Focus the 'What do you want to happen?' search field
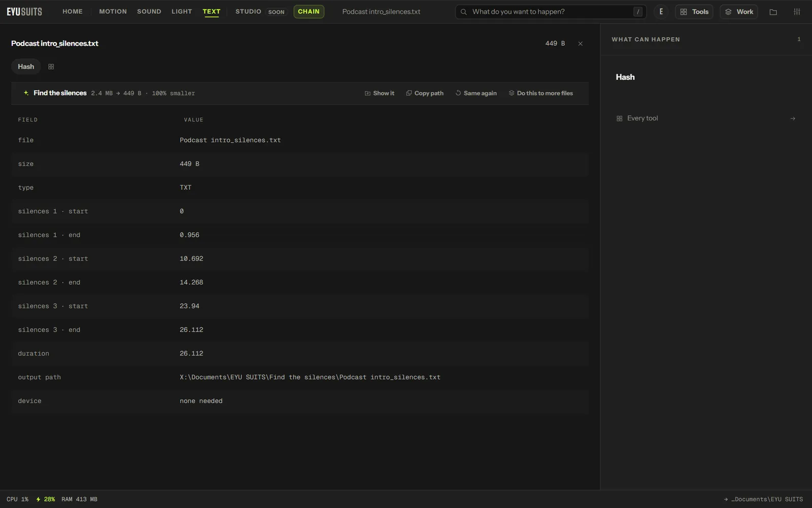The height and width of the screenshot is (508, 812). coord(551,12)
